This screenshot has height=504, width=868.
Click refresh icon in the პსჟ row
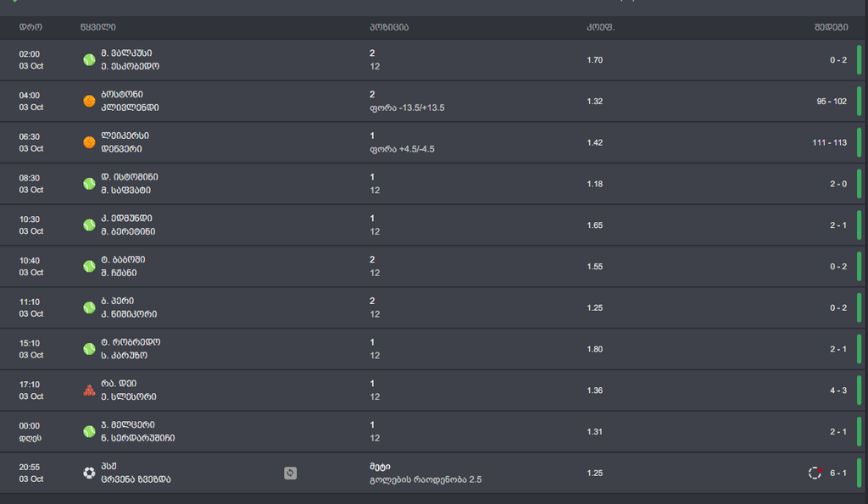(290, 473)
